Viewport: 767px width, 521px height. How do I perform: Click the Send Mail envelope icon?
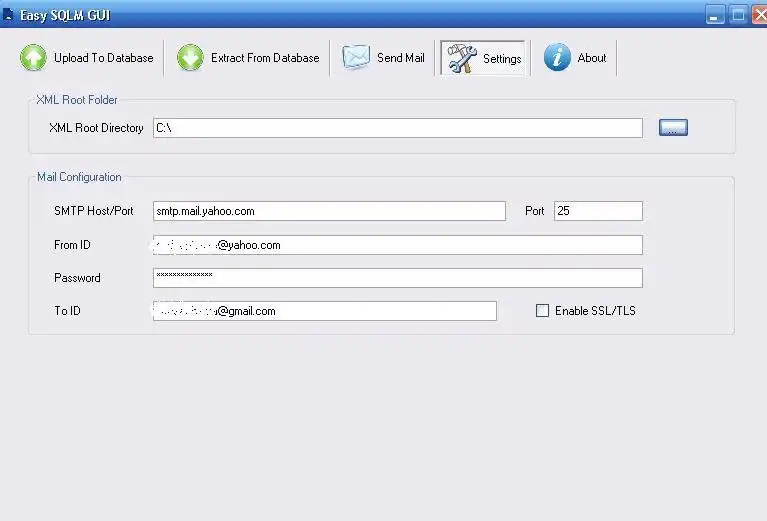[x=356, y=57]
